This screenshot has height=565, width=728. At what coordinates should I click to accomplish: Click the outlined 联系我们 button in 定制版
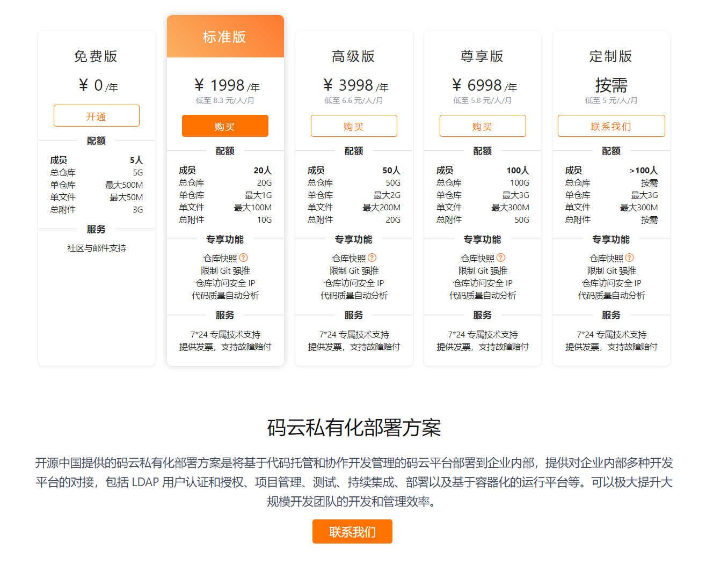611,126
